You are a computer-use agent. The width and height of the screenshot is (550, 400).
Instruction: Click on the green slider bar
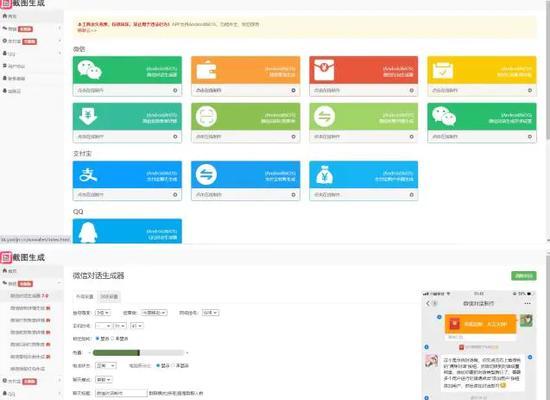point(139,353)
